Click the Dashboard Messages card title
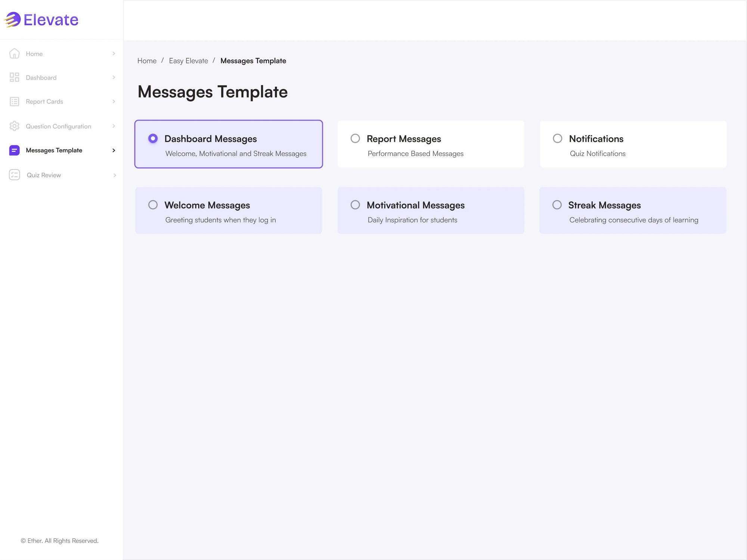The width and height of the screenshot is (747, 560). 211,139
